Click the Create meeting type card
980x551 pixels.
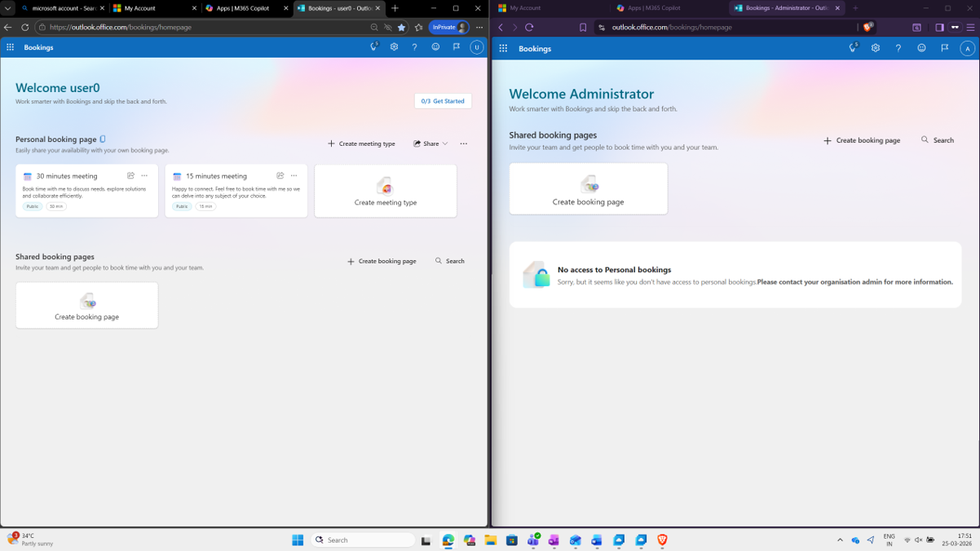click(x=386, y=191)
